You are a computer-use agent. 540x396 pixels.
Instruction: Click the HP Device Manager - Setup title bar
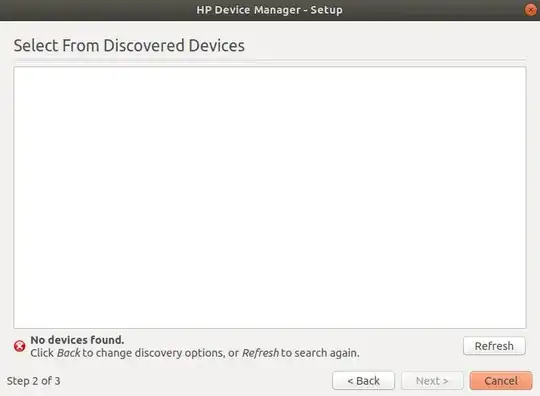coord(270,10)
